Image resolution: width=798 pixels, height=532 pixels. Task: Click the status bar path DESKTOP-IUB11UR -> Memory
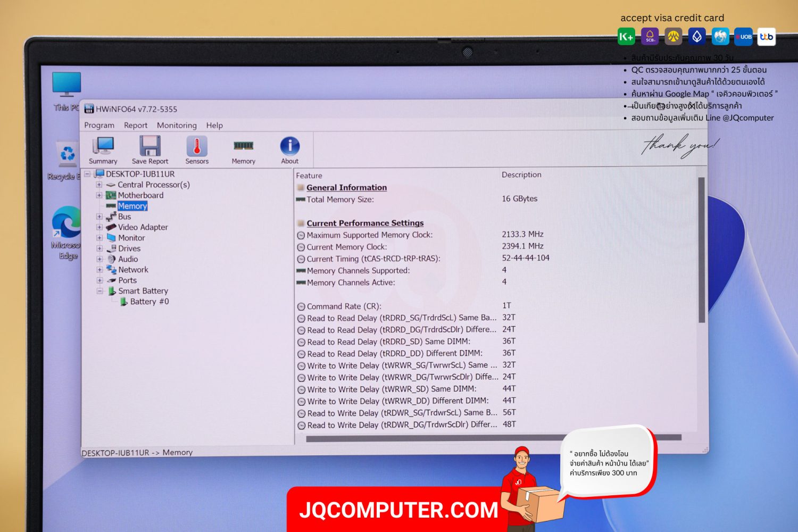point(137,453)
